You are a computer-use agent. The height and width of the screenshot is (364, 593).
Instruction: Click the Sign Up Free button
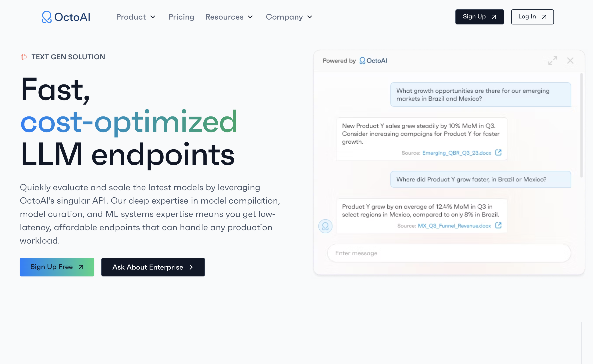tap(57, 267)
